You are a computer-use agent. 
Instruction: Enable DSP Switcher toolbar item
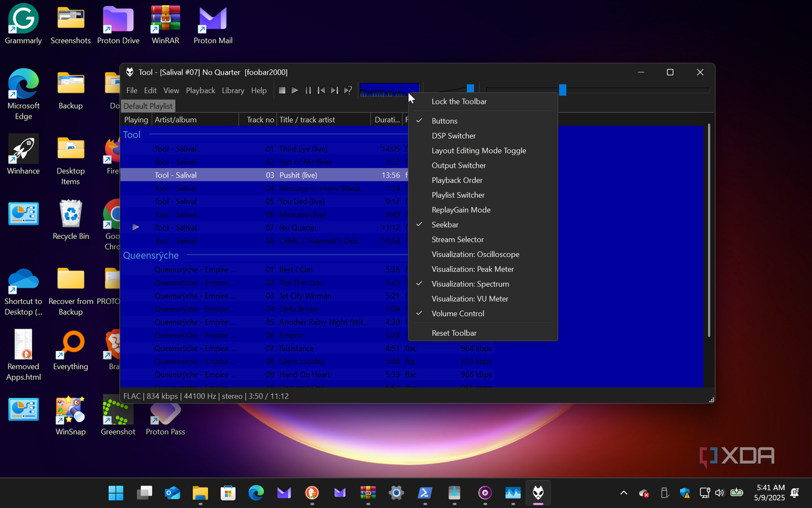[483, 136]
